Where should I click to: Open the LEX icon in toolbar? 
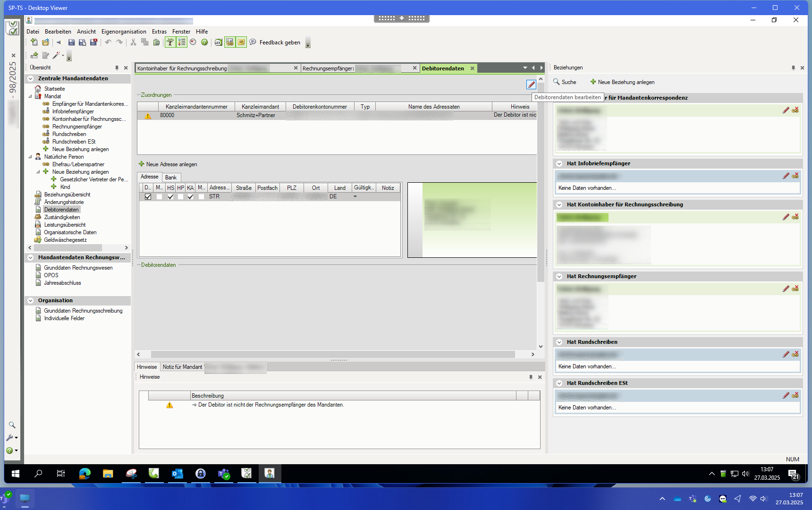[218, 42]
